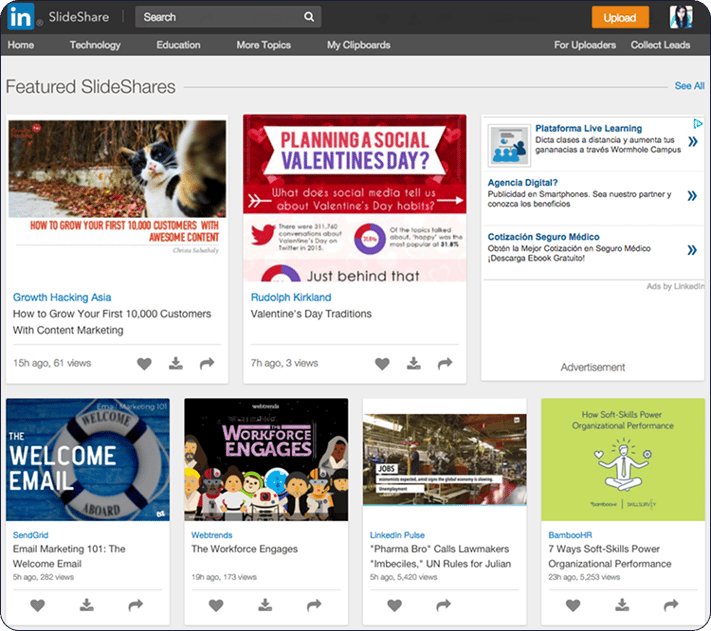Open the For Uploaders menu
The image size is (711, 631).
[585, 45]
